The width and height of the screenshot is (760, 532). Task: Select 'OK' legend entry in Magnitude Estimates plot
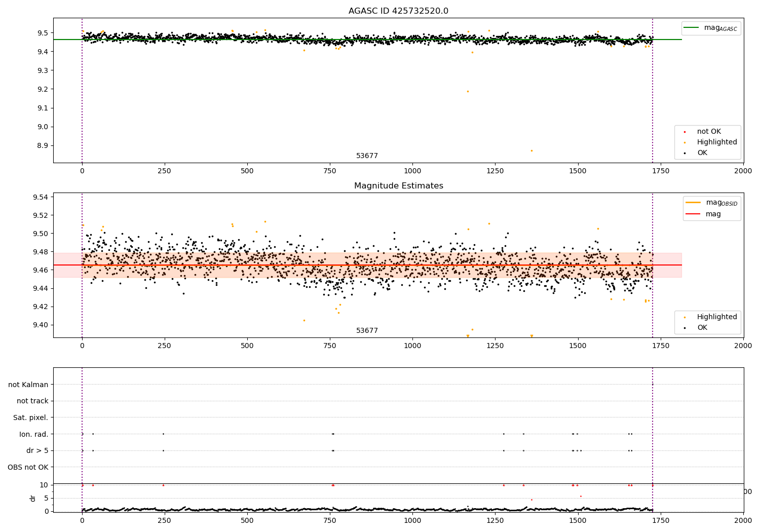[x=696, y=328]
